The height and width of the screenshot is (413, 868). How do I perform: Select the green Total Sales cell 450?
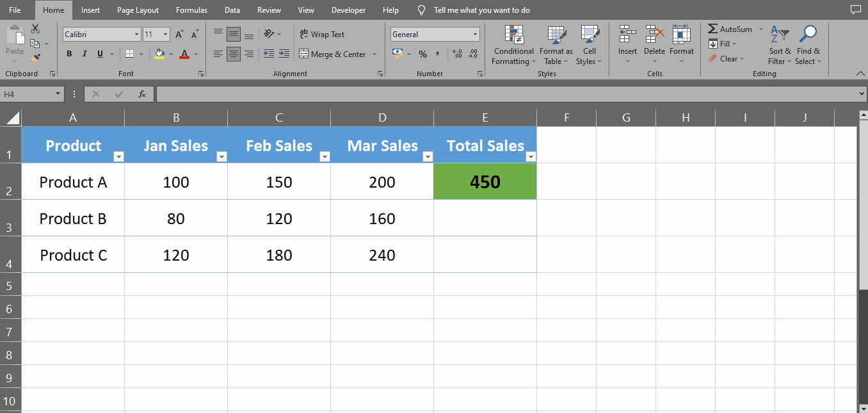[x=485, y=182]
